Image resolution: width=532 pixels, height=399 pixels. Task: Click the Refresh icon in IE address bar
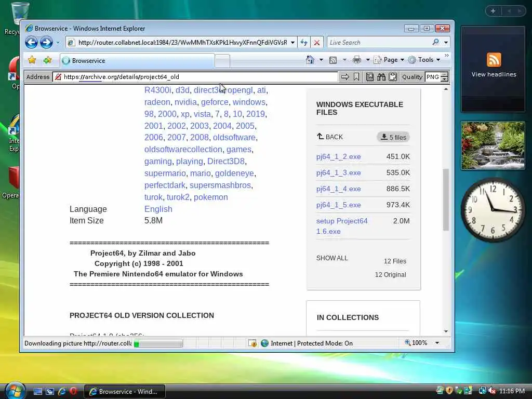tap(304, 43)
